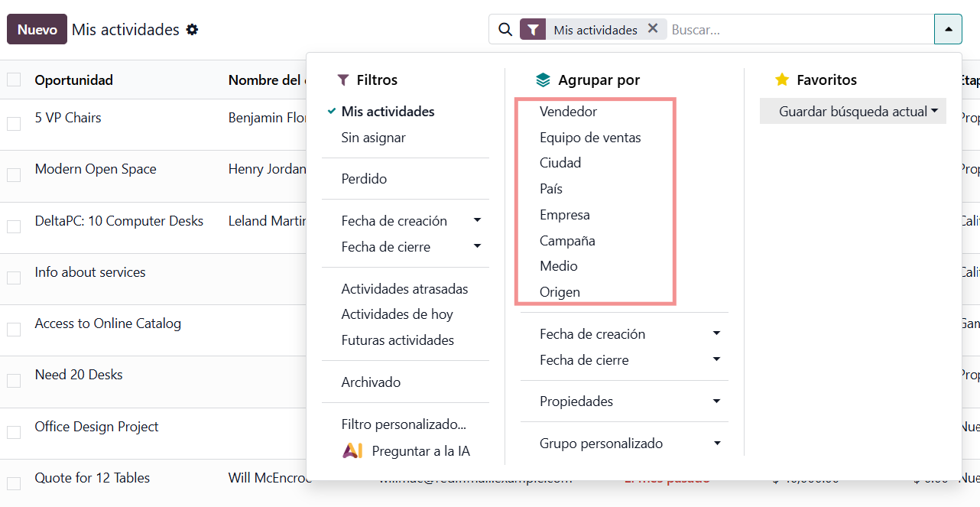
Task: Open the Quote for 12 Tables opportunity
Action: [92, 478]
